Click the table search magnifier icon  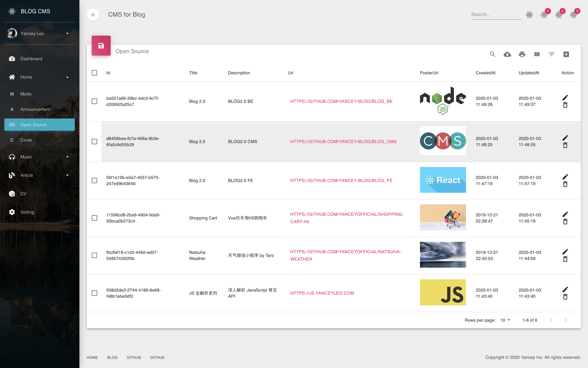coord(493,54)
